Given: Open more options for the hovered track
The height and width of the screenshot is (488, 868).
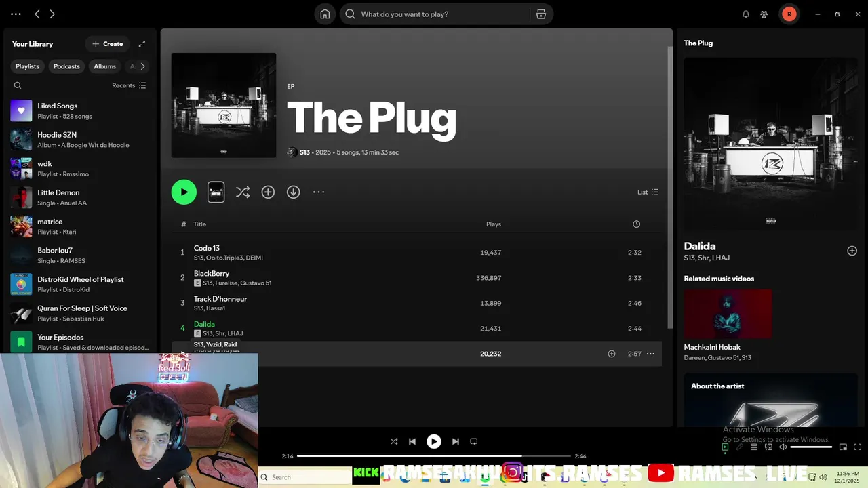Looking at the screenshot, I should (650, 354).
